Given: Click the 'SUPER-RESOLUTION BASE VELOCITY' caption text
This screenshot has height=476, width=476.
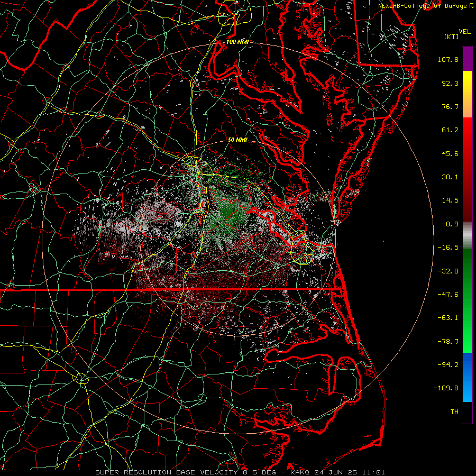Looking at the screenshot, I should point(167,472).
